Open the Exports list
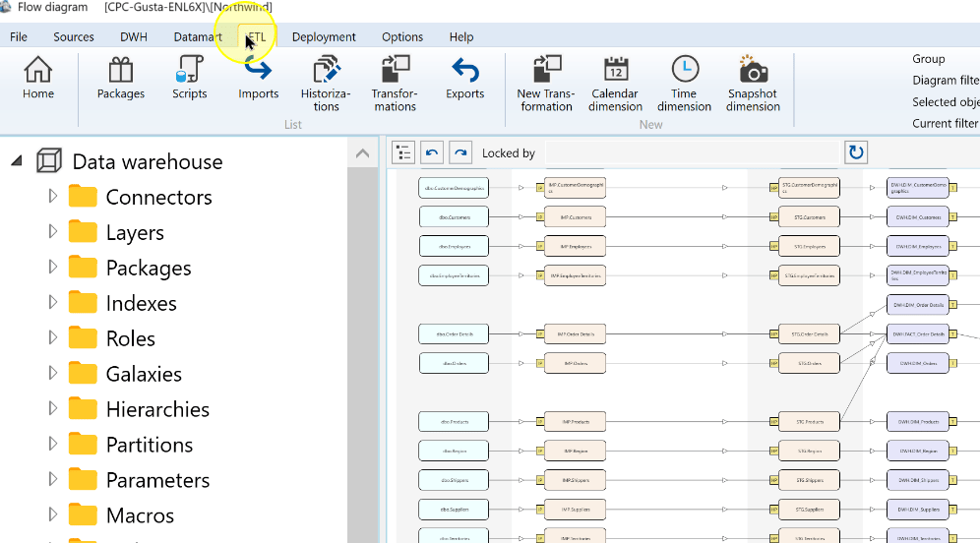Viewport: 980px width, 543px height. pyautogui.click(x=465, y=78)
